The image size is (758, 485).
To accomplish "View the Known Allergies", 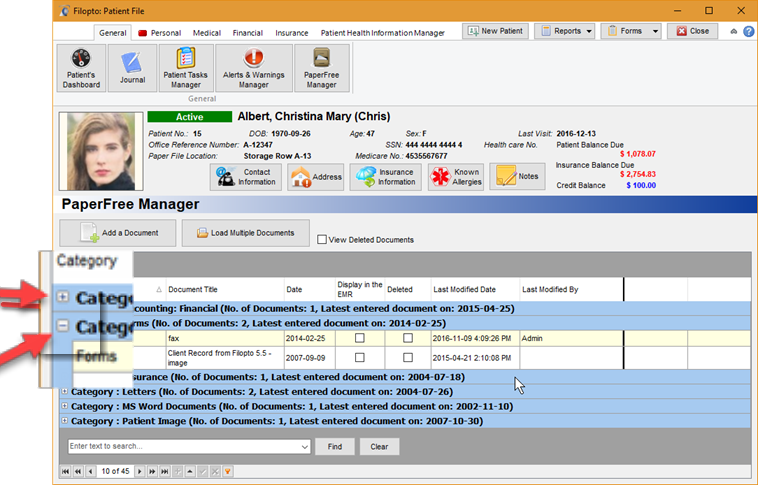I will [456, 177].
